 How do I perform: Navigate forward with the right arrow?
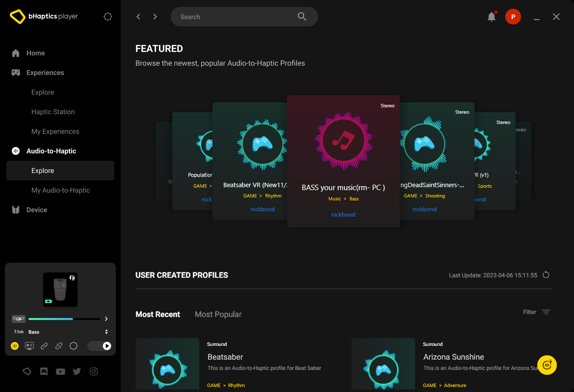[x=155, y=16]
